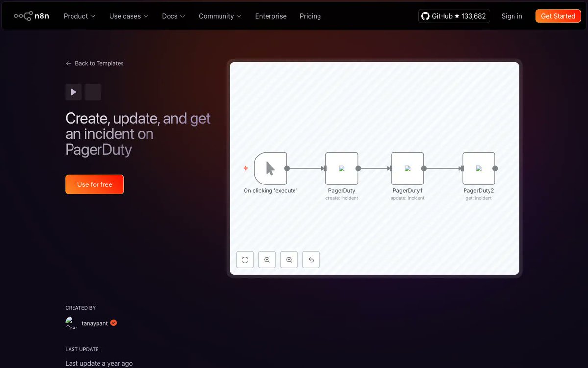Open the Pricing page

[x=310, y=16]
